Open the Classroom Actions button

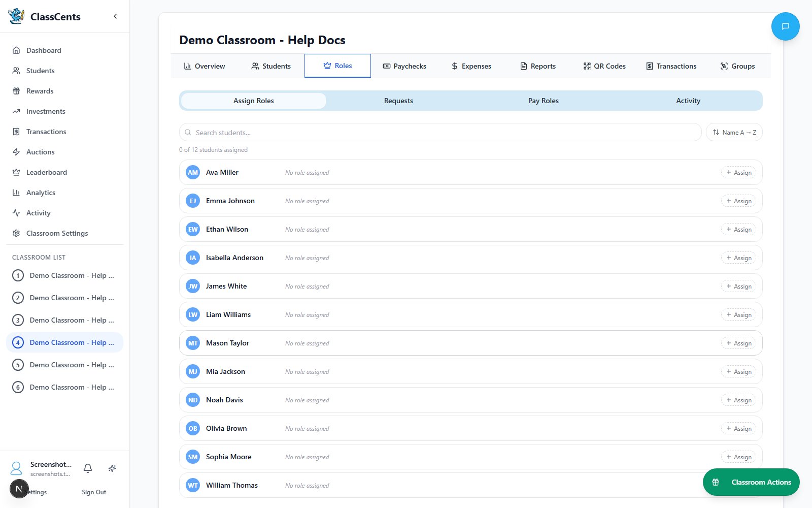coord(751,482)
